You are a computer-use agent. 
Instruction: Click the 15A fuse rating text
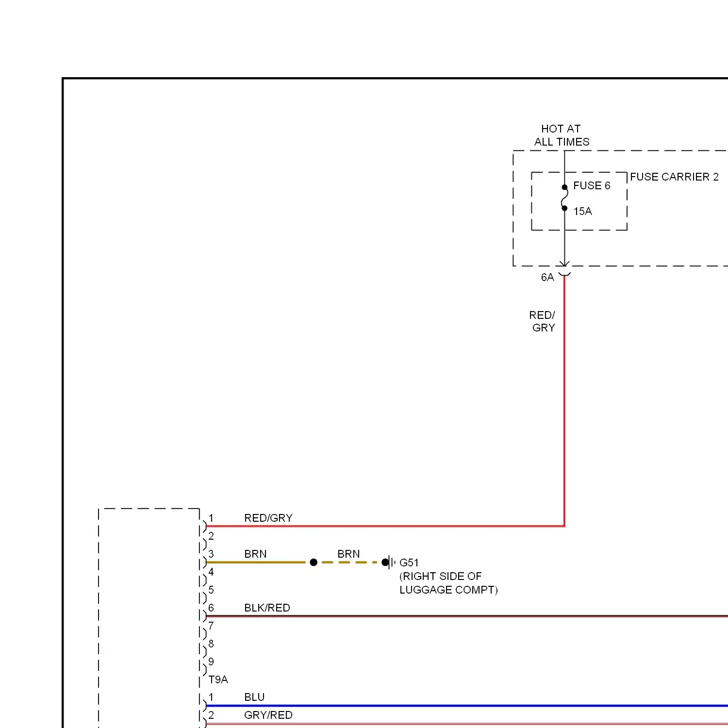click(582, 212)
